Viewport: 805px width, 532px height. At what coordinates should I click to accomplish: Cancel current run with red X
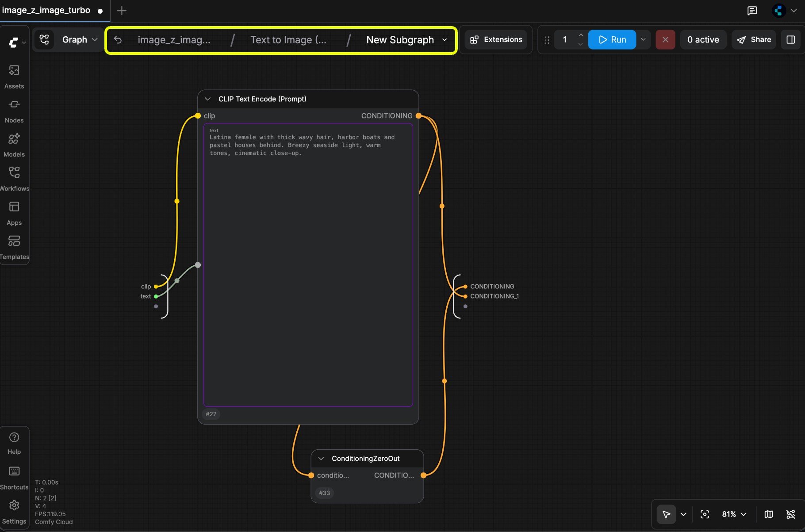(665, 40)
